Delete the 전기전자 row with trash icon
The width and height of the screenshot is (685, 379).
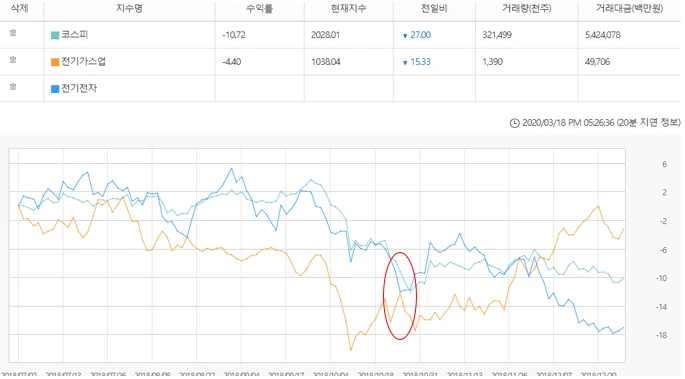[x=13, y=87]
